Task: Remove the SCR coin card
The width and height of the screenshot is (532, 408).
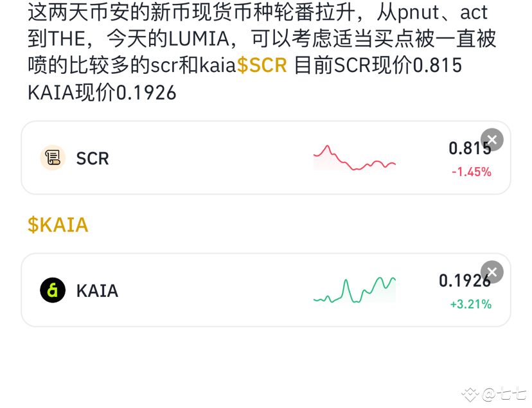Action: pos(492,139)
